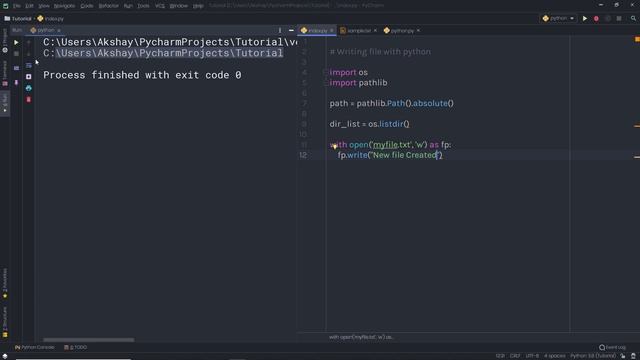640x360 pixels.
Task: Click the breadcrumb 'with open(...)' below the editor
Action: [x=361, y=337]
